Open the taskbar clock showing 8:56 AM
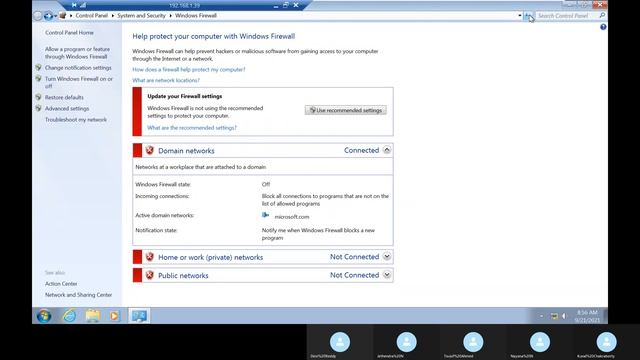The height and width of the screenshot is (360, 640). click(587, 316)
